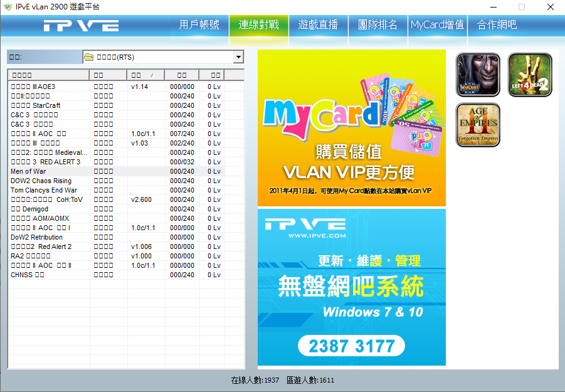Sort list by the version column header
This screenshot has width=565, height=392.
[x=145, y=75]
